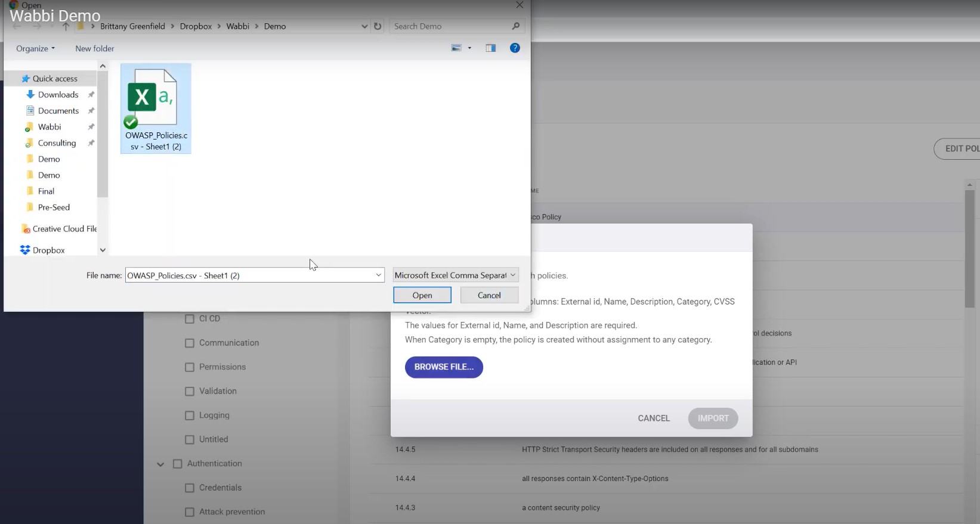This screenshot has height=524, width=980.
Task: Tick the Credentials checkbox
Action: [x=190, y=488]
